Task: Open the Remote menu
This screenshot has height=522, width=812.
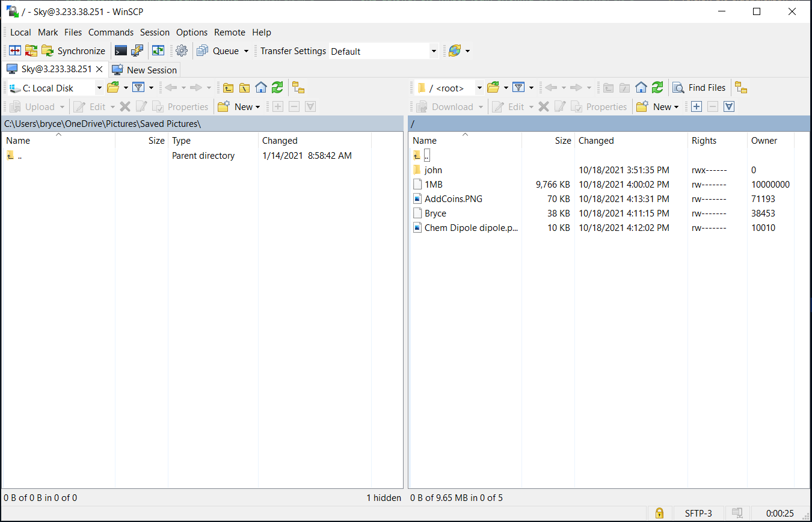Action: tap(230, 32)
